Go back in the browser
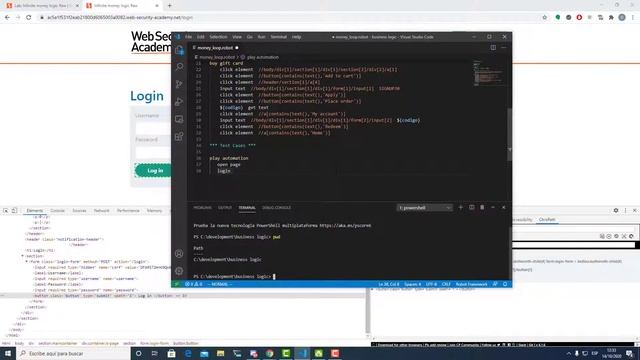This screenshot has height=360, width=640. [x=7, y=18]
